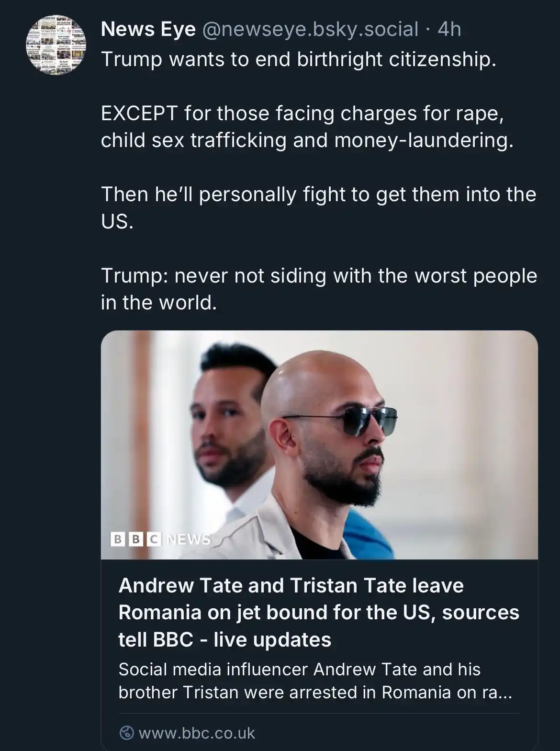Click the 4h post timestamp
This screenshot has width=560, height=751.
point(449,30)
